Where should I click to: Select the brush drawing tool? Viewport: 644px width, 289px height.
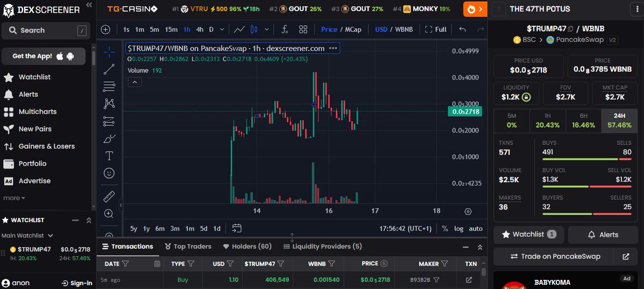point(109,139)
